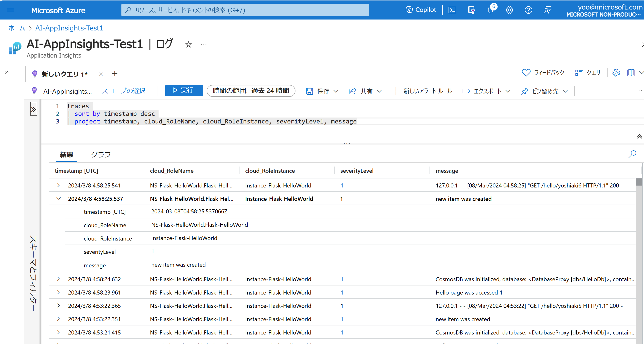Expand the log row timestamped 4:58:24.632
The image size is (644, 344).
click(59, 279)
